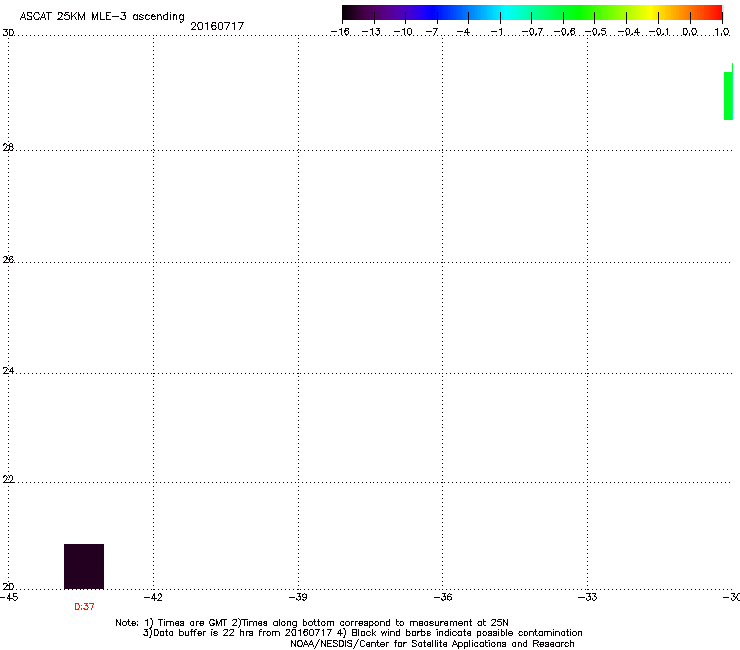This screenshot has width=740, height=650.
Task: Click the red D:37 time label
Action: click(84, 607)
